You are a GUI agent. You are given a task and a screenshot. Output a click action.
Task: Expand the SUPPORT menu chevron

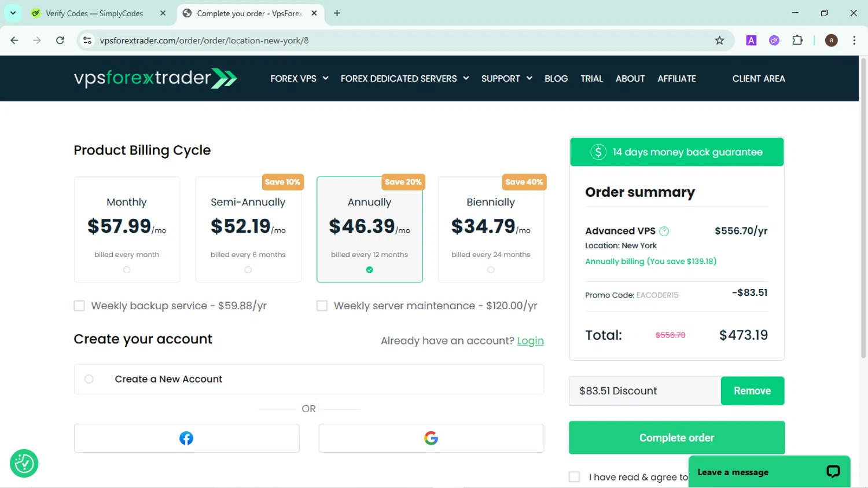tap(529, 78)
